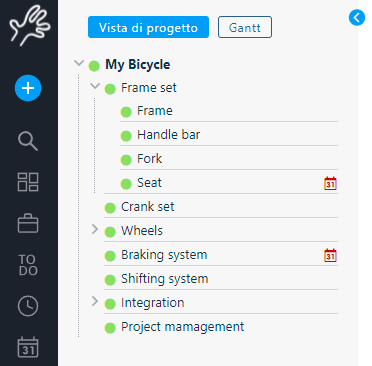Collapse the Frame set node
Image resolution: width=372 pixels, height=366 pixels.
[95, 86]
